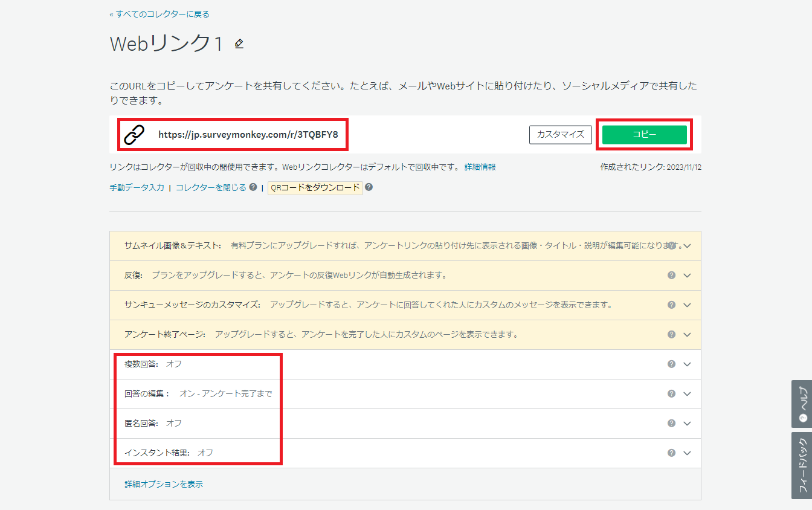Viewport: 812px width, 510px height.
Task: Click the カスタマイズ button
Action: [x=560, y=134]
